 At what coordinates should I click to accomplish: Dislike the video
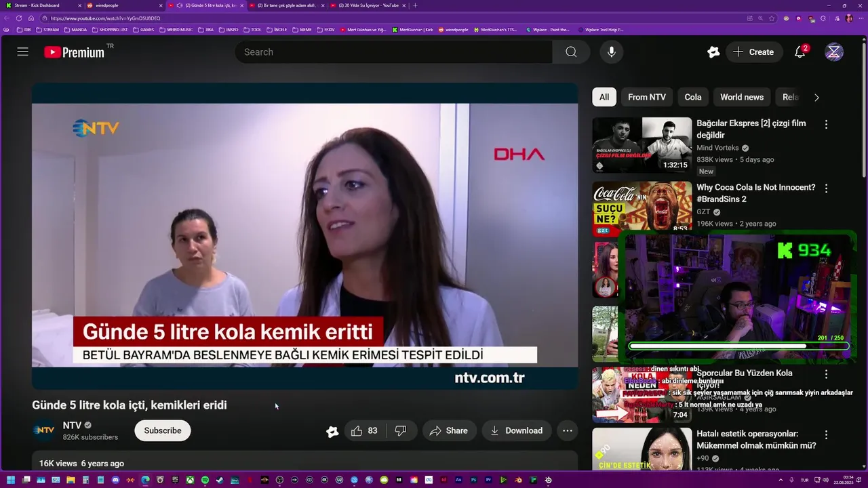point(401,430)
